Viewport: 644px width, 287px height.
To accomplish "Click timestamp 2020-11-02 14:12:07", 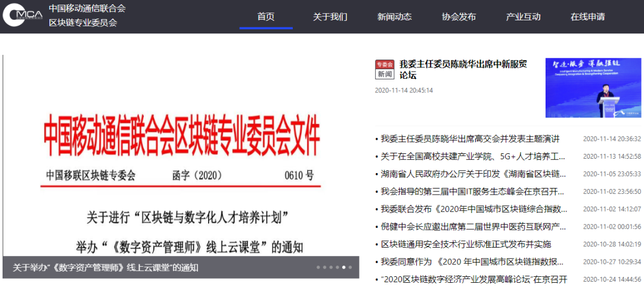I will 612,209.
